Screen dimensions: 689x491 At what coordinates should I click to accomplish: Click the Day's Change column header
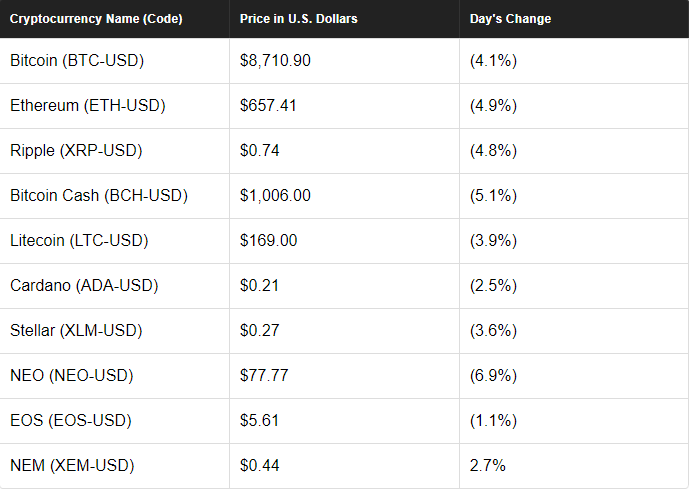pyautogui.click(x=510, y=19)
